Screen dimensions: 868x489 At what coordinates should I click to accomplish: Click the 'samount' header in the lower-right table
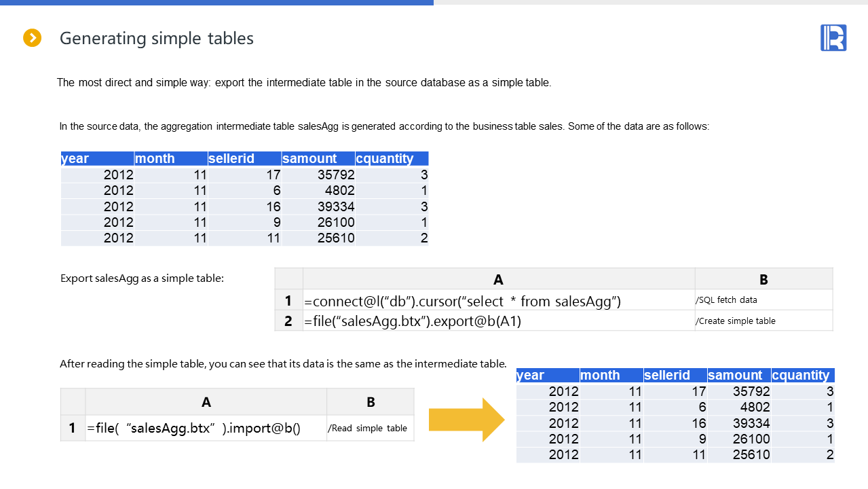(x=738, y=375)
